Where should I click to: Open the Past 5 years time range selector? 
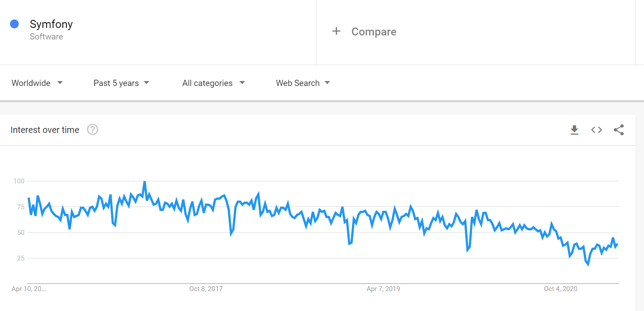[121, 83]
